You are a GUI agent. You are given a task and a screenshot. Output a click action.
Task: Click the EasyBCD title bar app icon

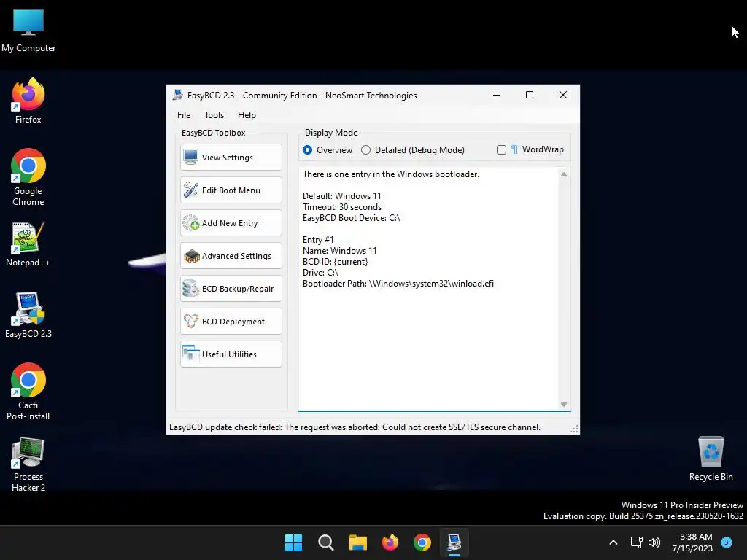[178, 95]
